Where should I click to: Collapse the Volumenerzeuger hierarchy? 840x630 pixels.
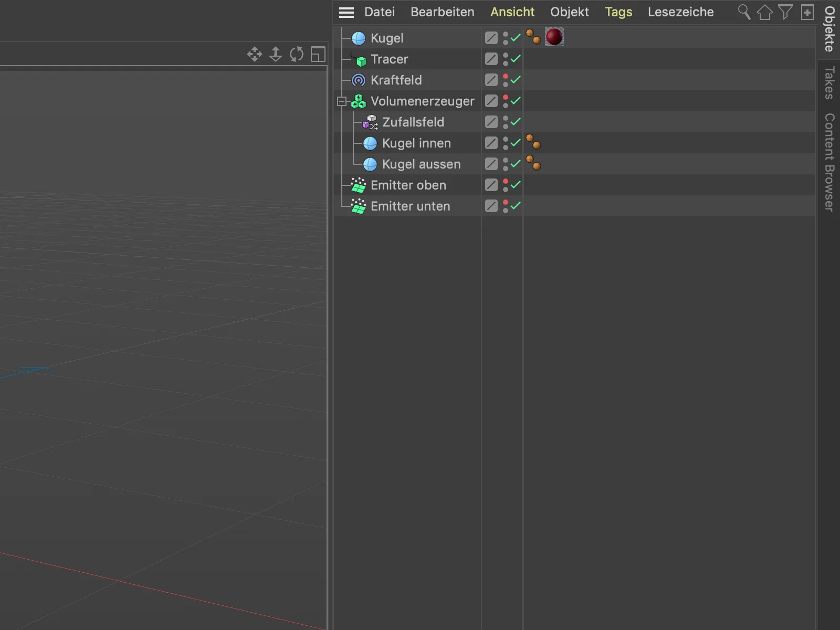click(342, 101)
